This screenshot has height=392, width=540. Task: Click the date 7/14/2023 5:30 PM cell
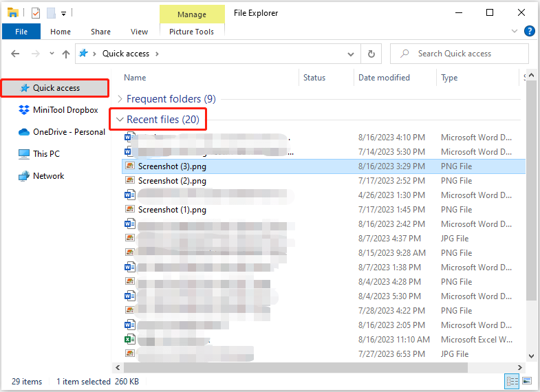391,152
